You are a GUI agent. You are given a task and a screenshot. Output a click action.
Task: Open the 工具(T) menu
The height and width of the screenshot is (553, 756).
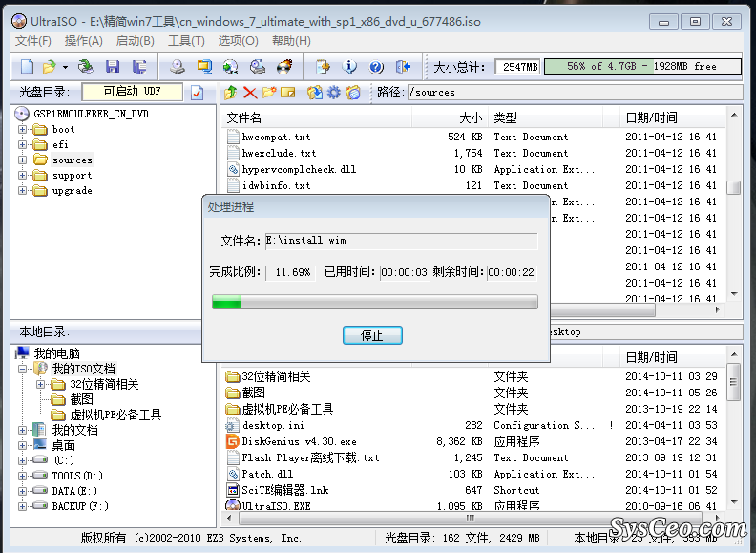pos(186,41)
